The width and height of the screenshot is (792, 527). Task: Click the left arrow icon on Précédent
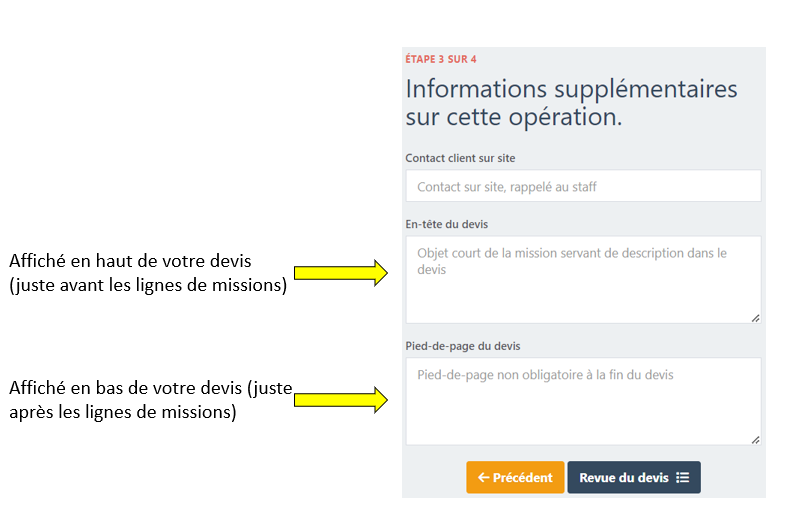[x=484, y=478]
